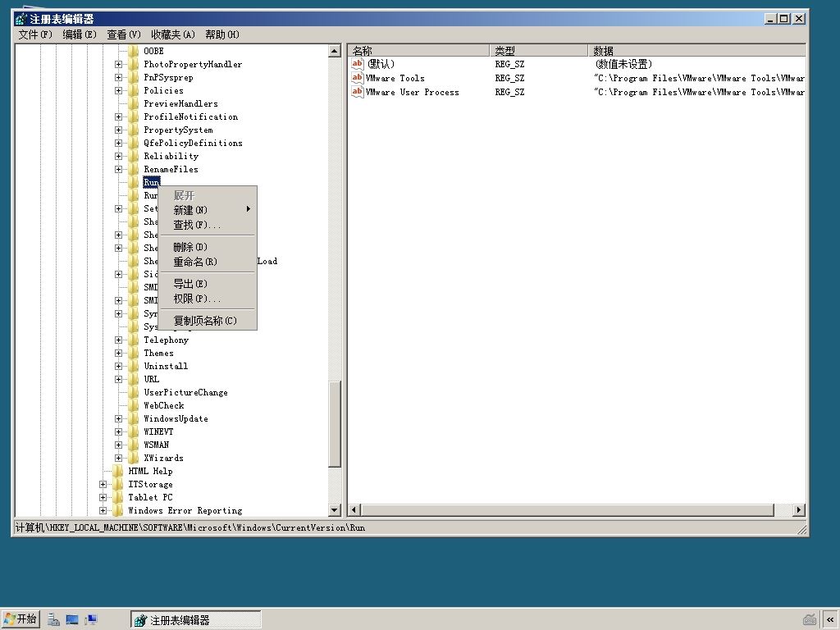The width and height of the screenshot is (840, 630).
Task: Click the Themes folder icon
Action: pos(134,353)
